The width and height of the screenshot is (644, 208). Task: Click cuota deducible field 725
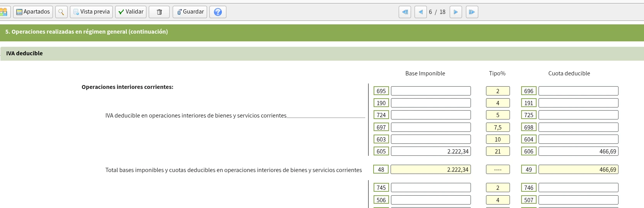pos(578,115)
